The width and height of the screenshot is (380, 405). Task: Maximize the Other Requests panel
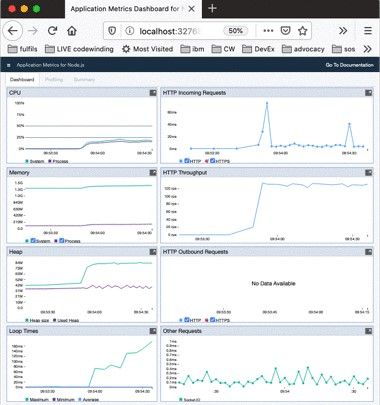368,331
